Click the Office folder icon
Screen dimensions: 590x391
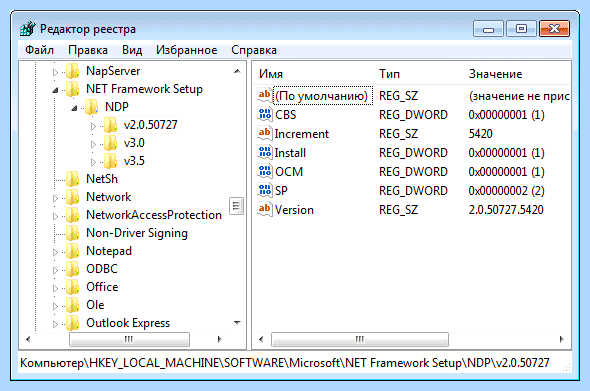pyautogui.click(x=72, y=287)
